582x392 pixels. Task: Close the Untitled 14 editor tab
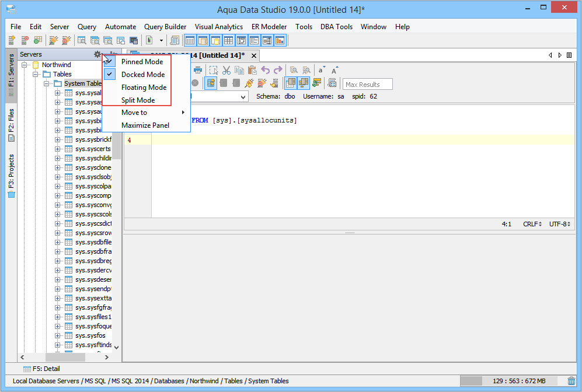254,55
